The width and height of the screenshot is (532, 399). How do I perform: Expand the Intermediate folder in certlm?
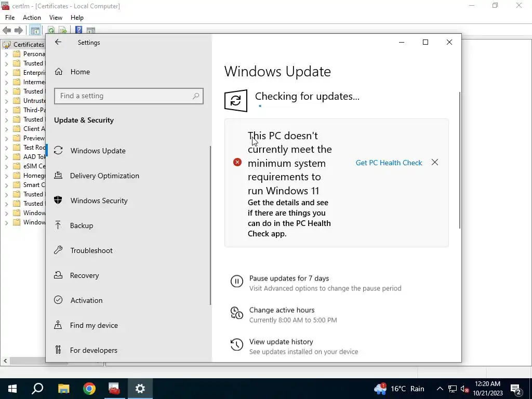6,83
